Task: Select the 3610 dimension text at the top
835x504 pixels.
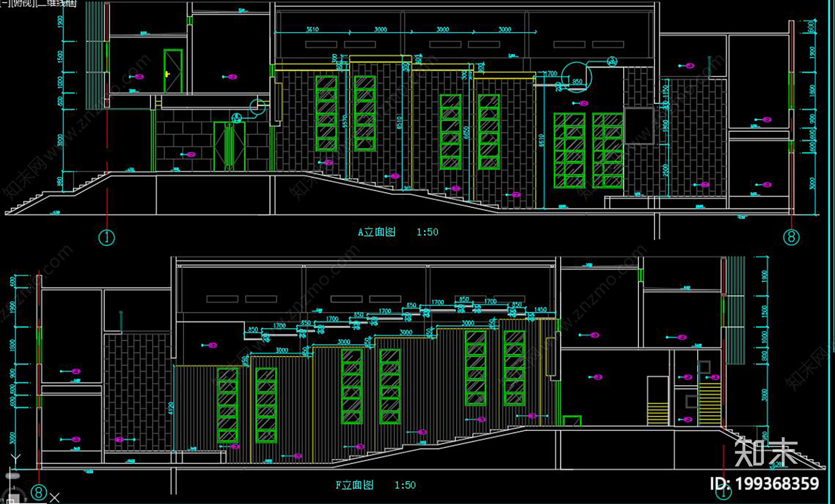Action: click(312, 29)
